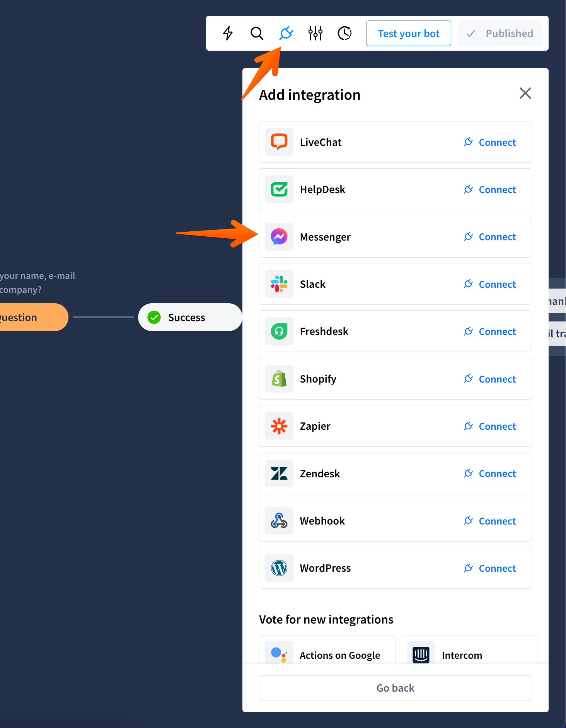Click the Zapier logo icon
The height and width of the screenshot is (728, 566).
pyautogui.click(x=279, y=426)
